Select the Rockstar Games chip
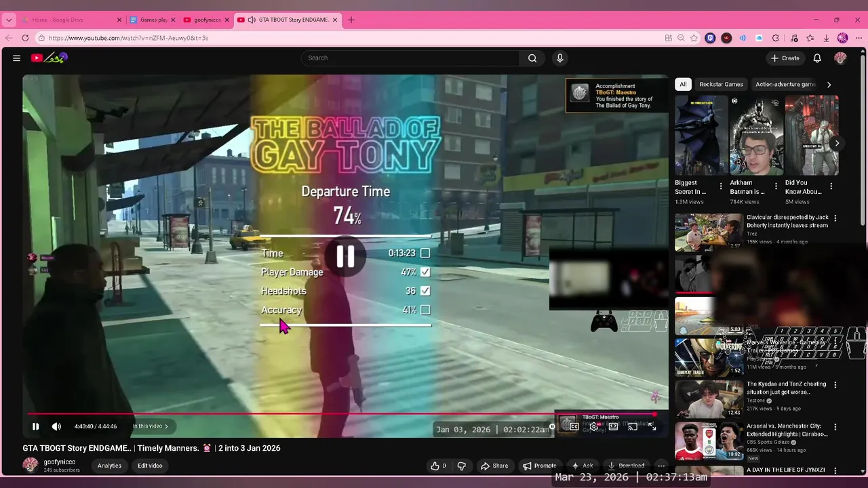This screenshot has height=488, width=868. (721, 85)
